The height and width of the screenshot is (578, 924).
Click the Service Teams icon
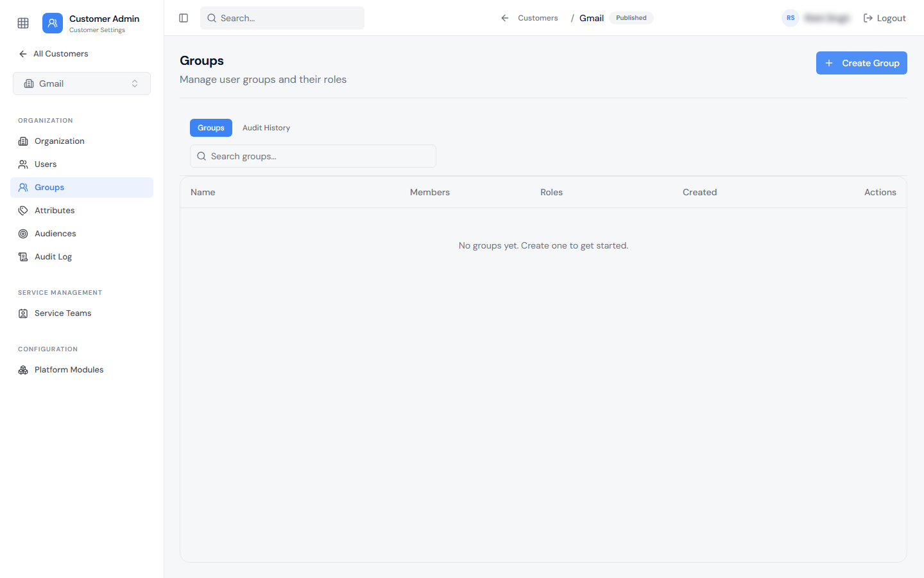(x=23, y=313)
